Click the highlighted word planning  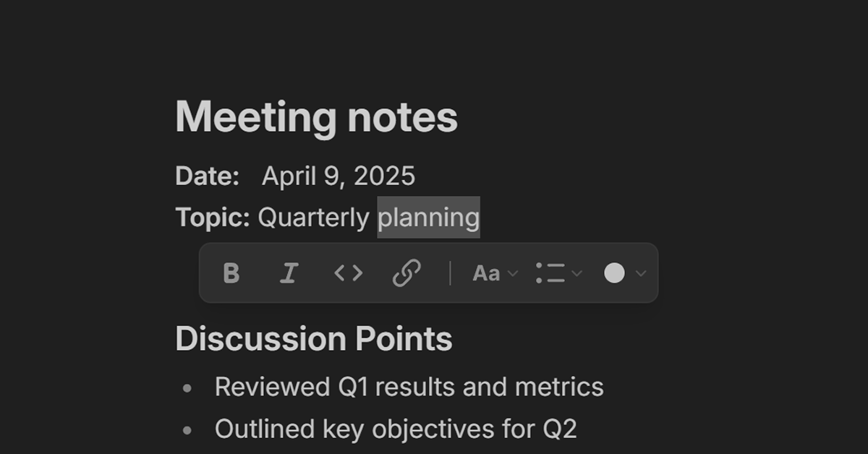(x=428, y=216)
